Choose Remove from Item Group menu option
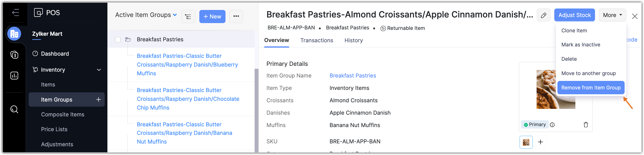The height and width of the screenshot is (155, 644). click(590, 88)
